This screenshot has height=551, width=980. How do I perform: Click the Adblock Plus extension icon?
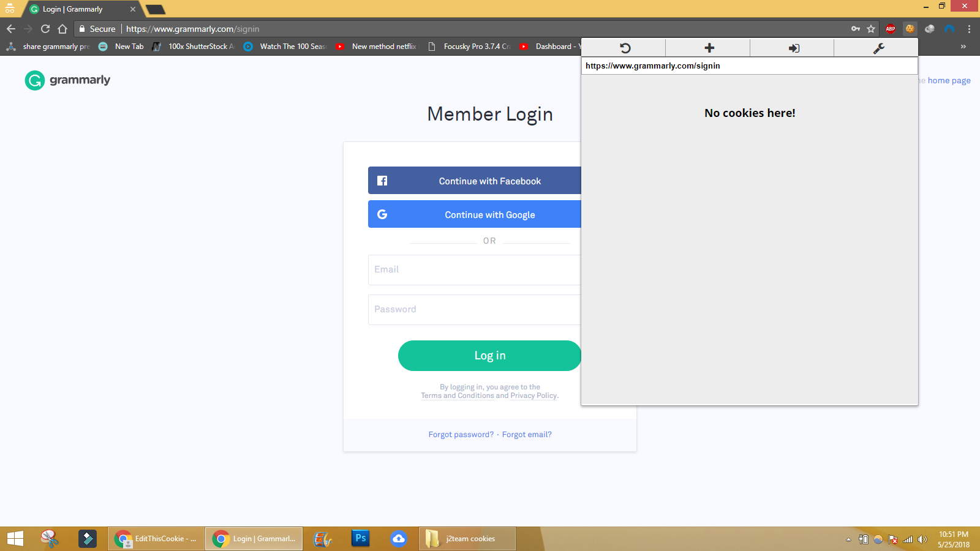[890, 29]
